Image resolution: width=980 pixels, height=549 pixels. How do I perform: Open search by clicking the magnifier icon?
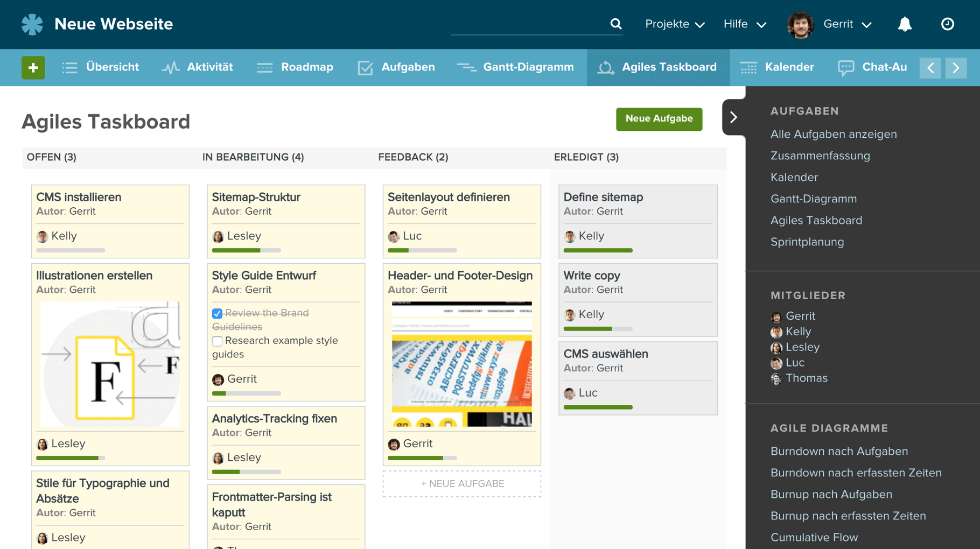pos(615,24)
